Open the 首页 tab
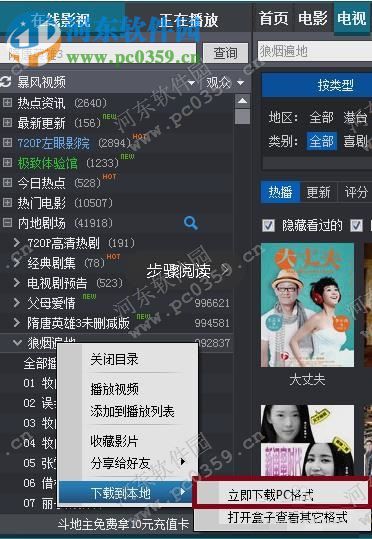 coord(274,18)
